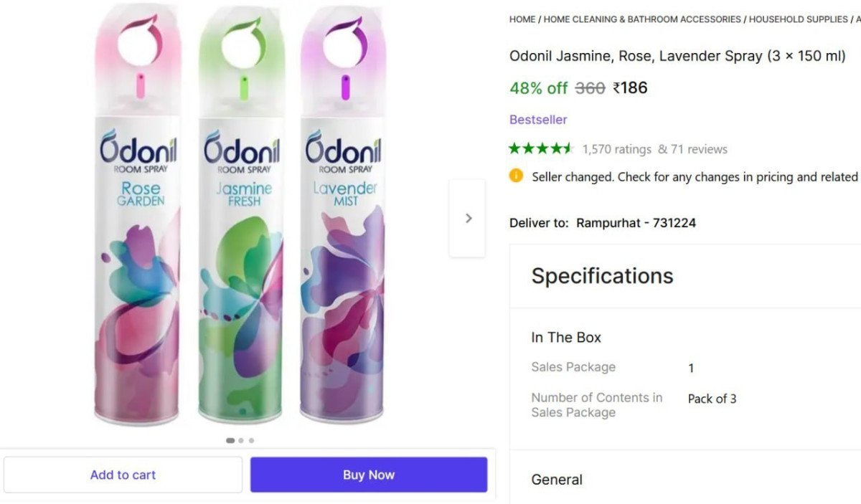The width and height of the screenshot is (861, 504).
Task: Click the Buy Now button
Action: [x=368, y=474]
